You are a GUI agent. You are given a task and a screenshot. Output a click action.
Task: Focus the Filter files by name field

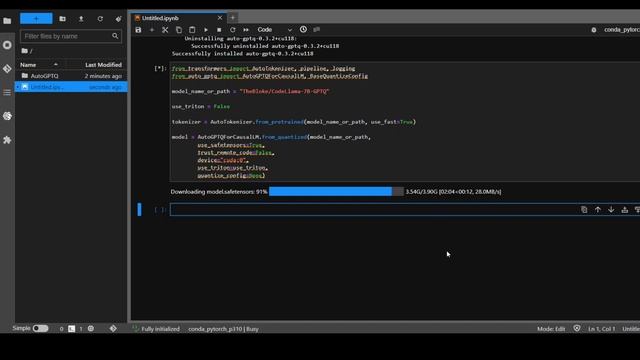pyautogui.click(x=70, y=36)
